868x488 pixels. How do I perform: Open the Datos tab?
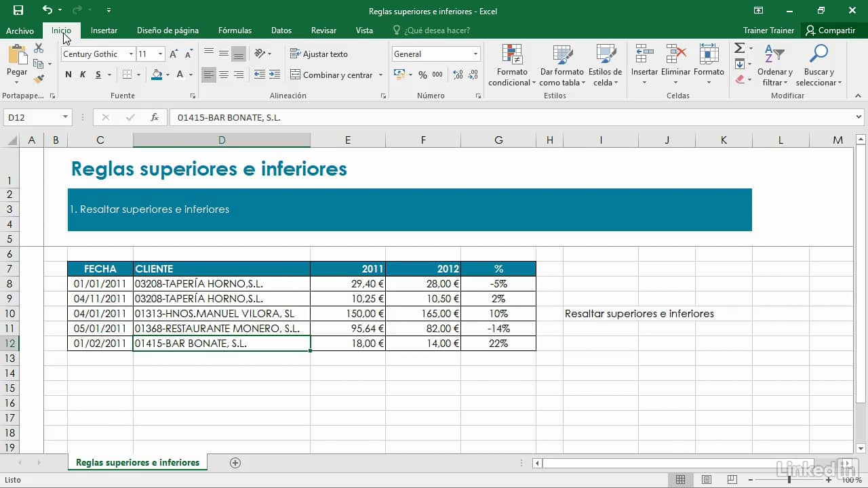(281, 30)
